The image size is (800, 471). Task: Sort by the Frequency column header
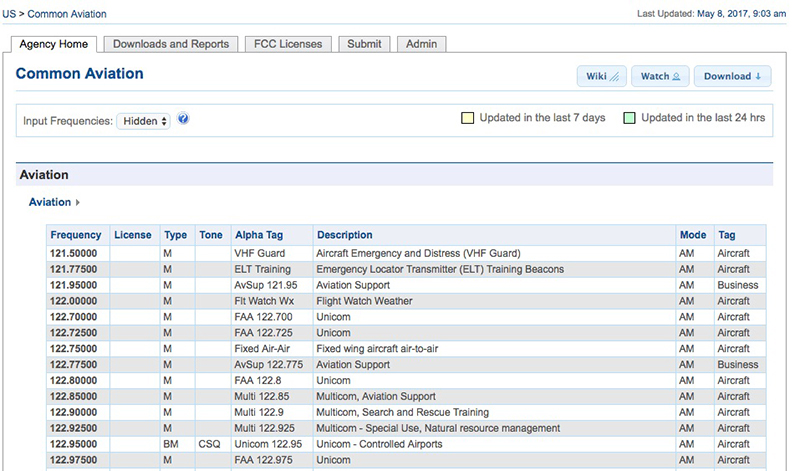76,235
